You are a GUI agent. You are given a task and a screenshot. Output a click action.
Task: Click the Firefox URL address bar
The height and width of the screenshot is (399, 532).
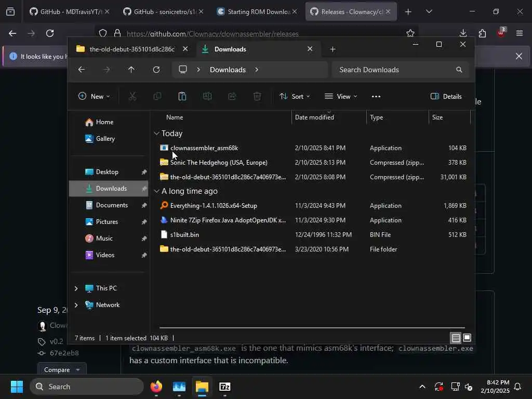click(257, 34)
